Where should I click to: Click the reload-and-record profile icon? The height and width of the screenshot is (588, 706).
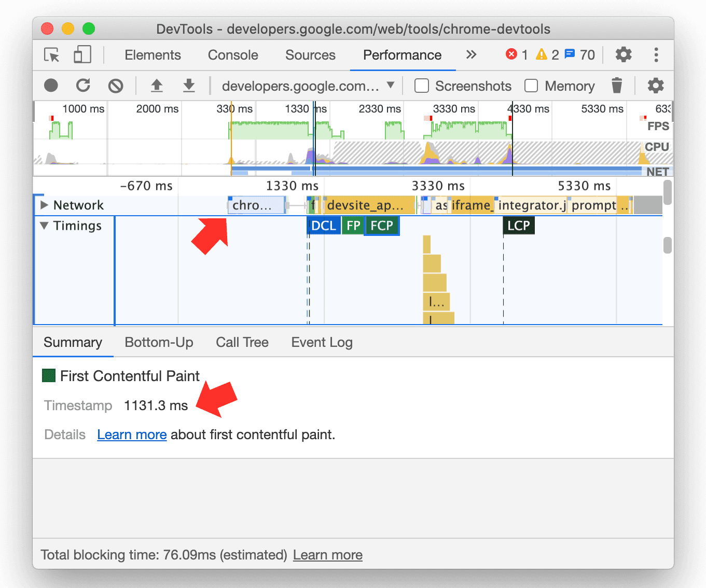[x=83, y=86]
